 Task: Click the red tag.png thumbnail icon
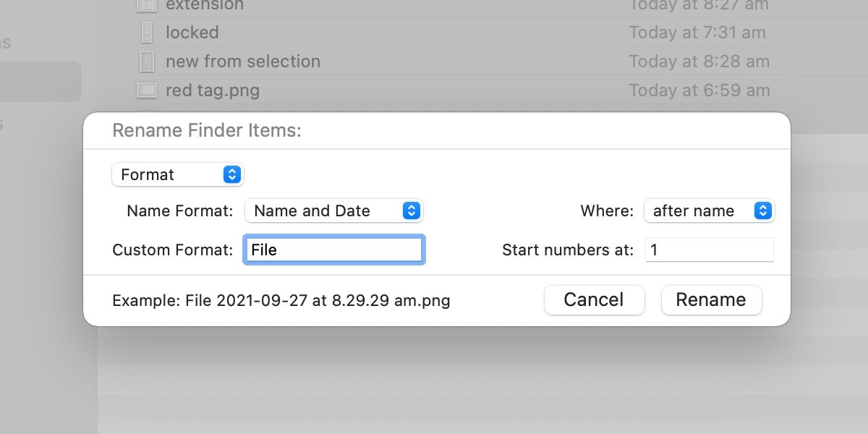pos(147,90)
